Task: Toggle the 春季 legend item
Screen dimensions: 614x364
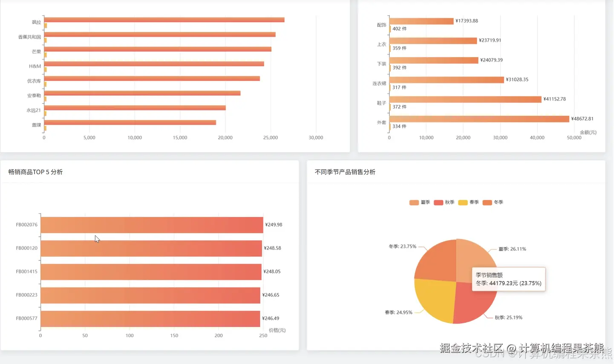Action: point(468,202)
